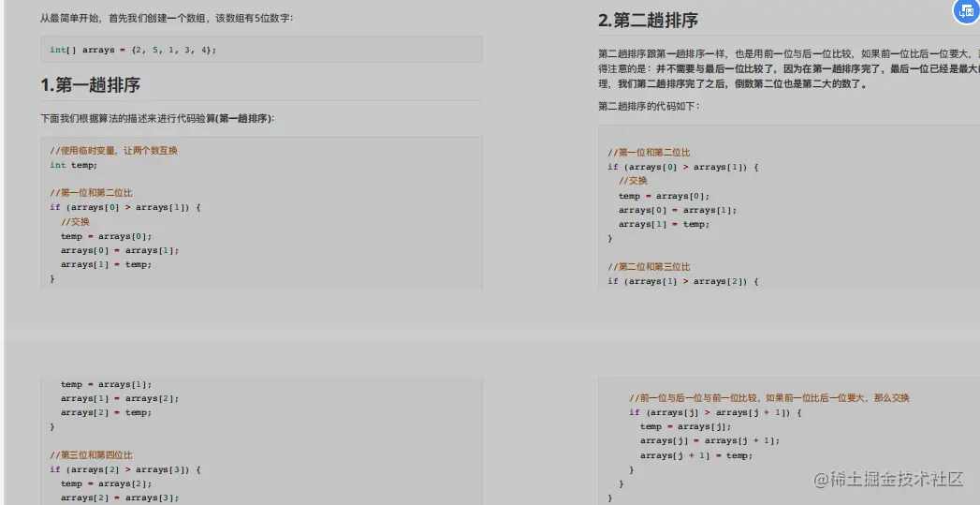Click the line "temp = arrays[2];"

[x=107, y=483]
